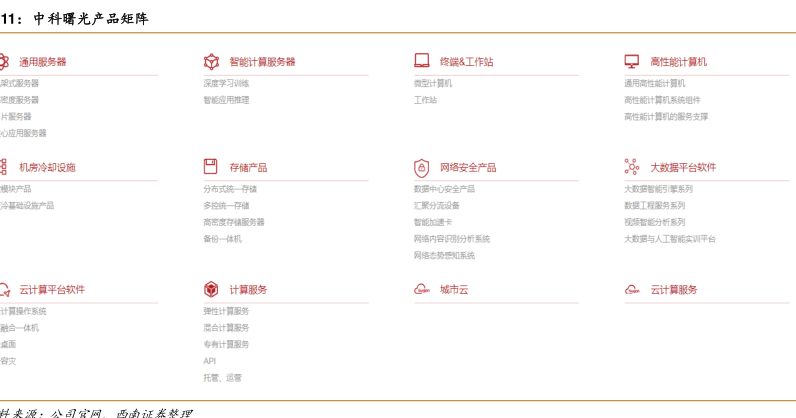
Task: Select 多控统一存储 item
Action: pos(226,206)
